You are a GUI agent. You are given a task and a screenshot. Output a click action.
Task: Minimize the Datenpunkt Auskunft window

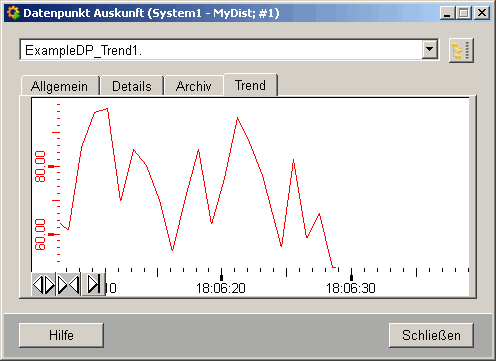(447, 13)
